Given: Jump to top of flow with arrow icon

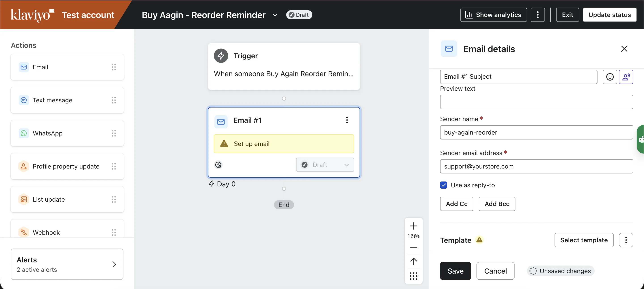Looking at the screenshot, I should coord(413,262).
